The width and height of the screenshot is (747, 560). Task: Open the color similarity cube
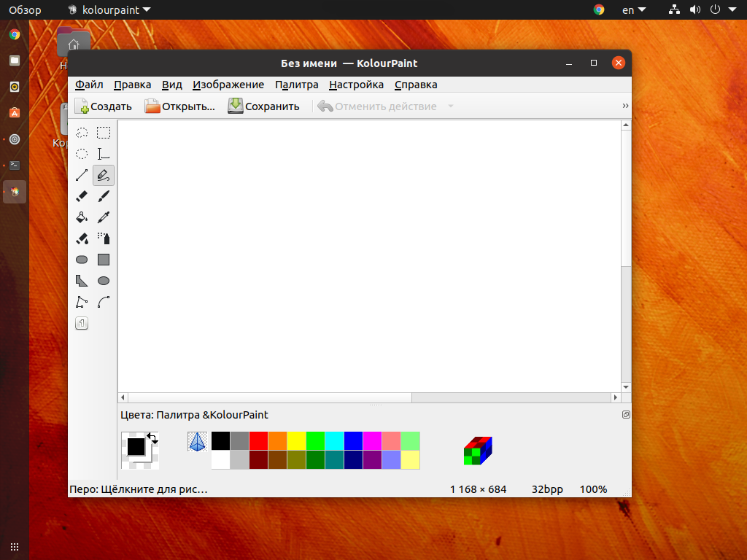pyautogui.click(x=478, y=451)
